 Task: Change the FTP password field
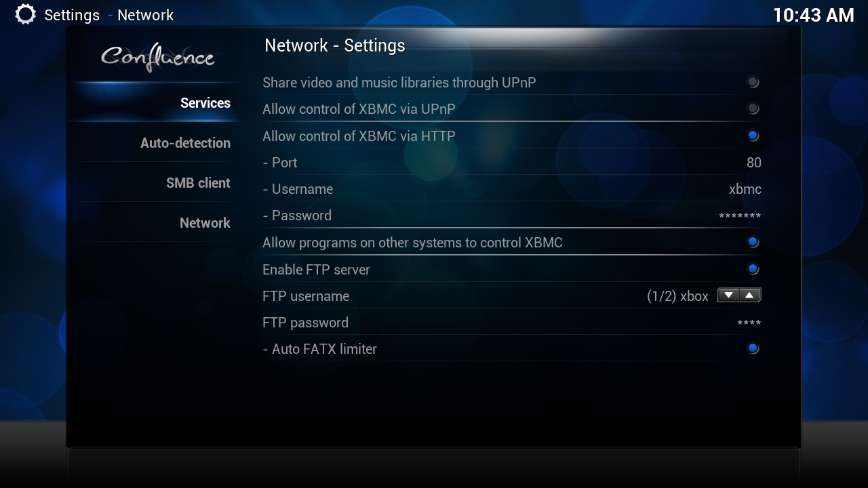click(x=512, y=323)
